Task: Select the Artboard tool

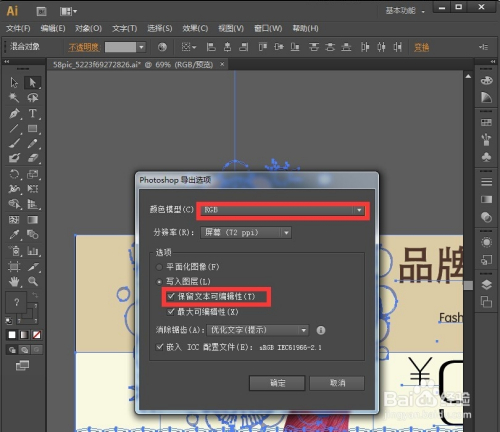Action: (14, 267)
